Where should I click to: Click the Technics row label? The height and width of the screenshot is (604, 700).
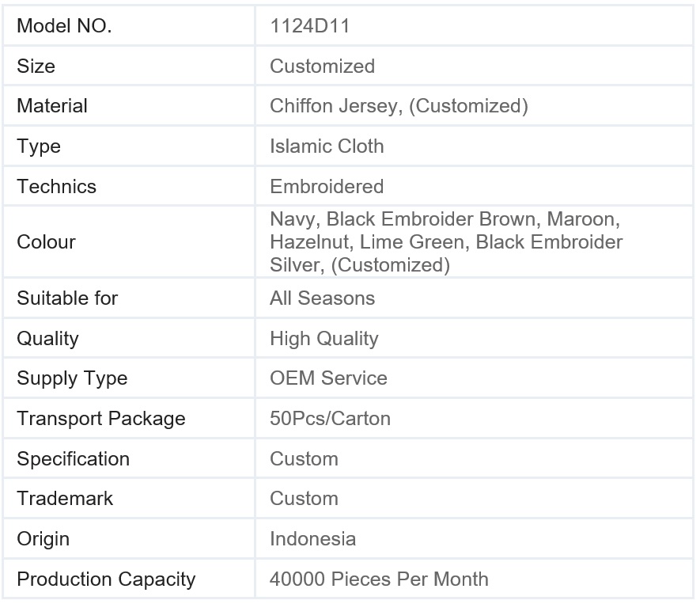click(56, 187)
